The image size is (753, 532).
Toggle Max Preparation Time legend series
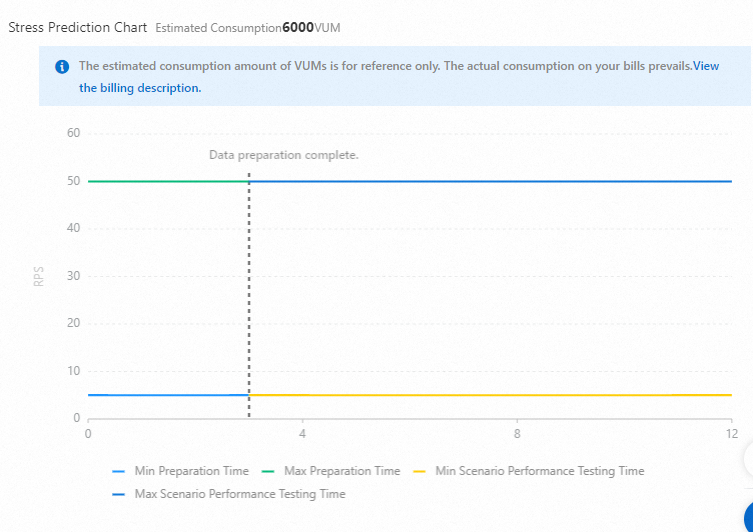coord(331,471)
